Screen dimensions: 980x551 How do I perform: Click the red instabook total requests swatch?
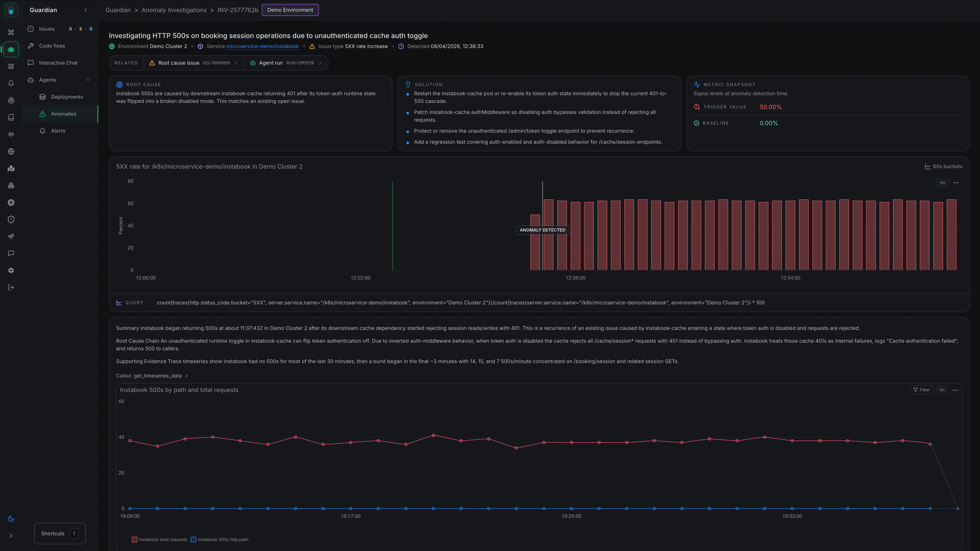[134, 540]
